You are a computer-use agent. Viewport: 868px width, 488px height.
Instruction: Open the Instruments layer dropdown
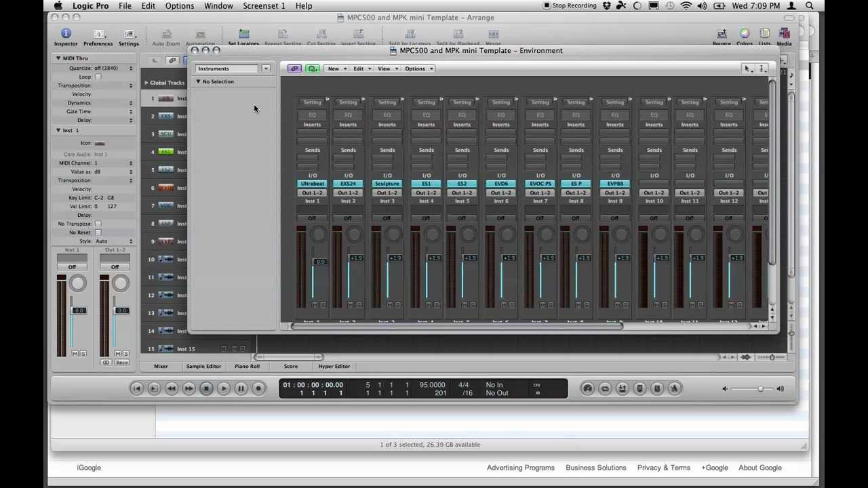coord(266,68)
